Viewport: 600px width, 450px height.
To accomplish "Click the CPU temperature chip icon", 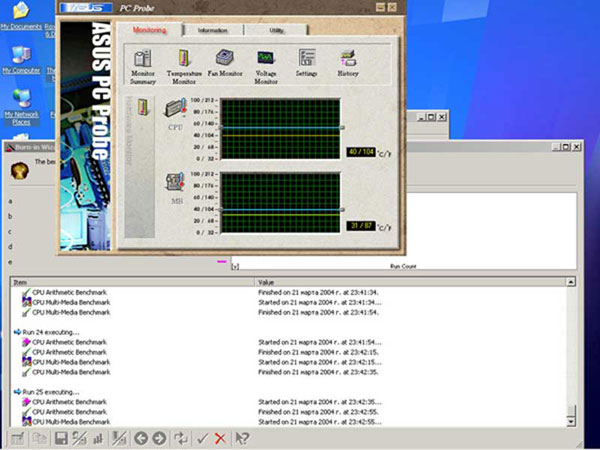I will [176, 108].
